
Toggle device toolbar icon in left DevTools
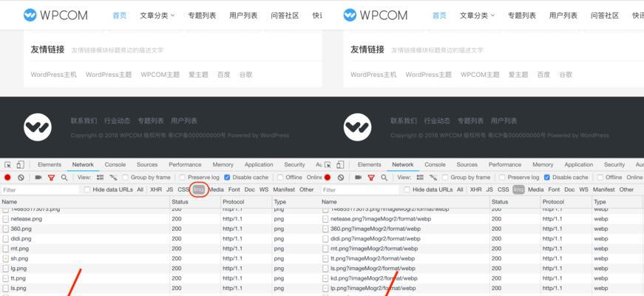tap(20, 165)
